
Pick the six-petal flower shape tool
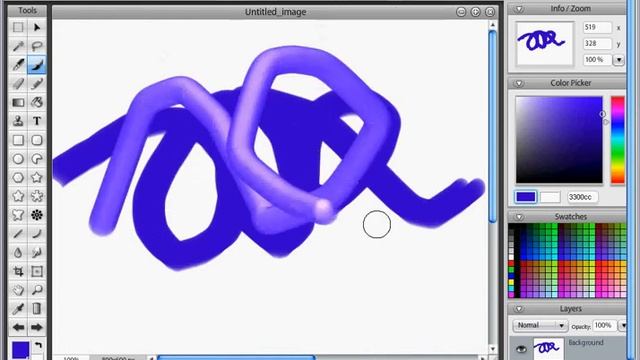point(37,196)
